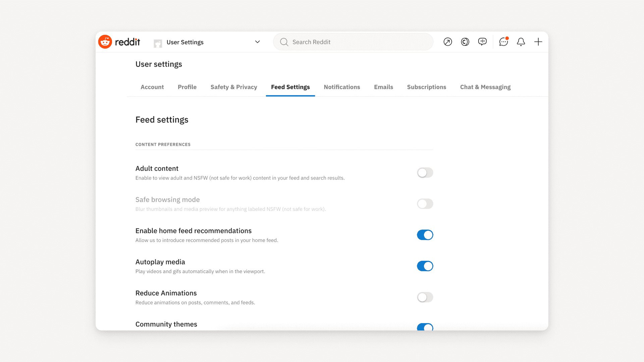Enable the Adult content toggle
Image resolution: width=644 pixels, height=362 pixels.
click(x=425, y=173)
